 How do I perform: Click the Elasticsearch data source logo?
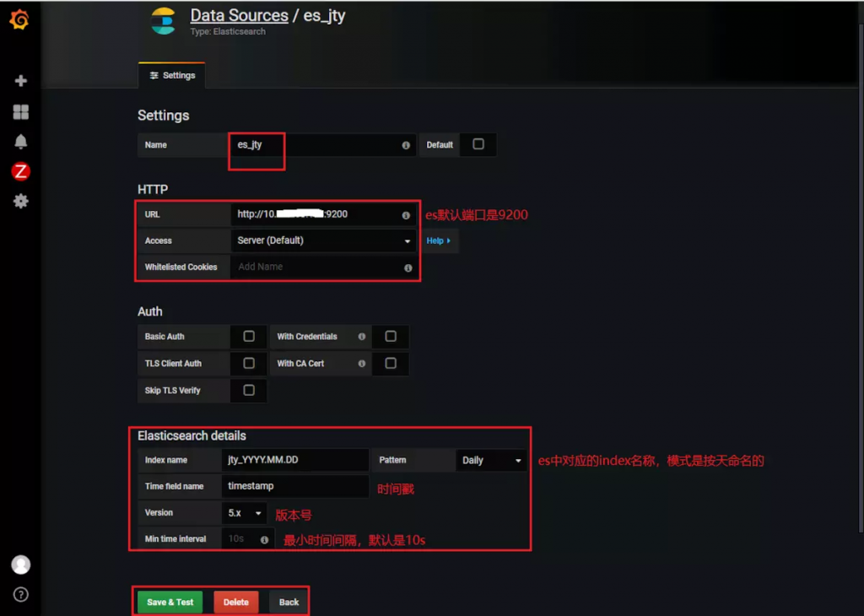[x=163, y=21]
